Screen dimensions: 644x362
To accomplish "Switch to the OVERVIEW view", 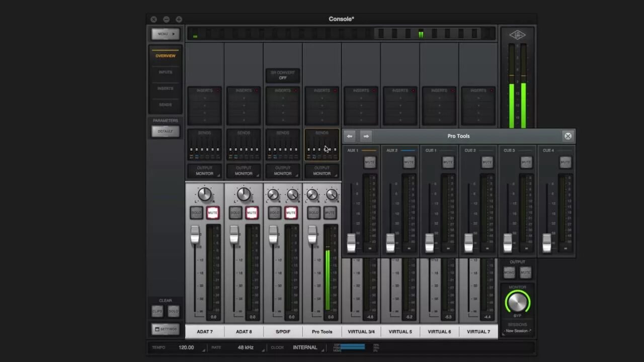I will 166,56.
